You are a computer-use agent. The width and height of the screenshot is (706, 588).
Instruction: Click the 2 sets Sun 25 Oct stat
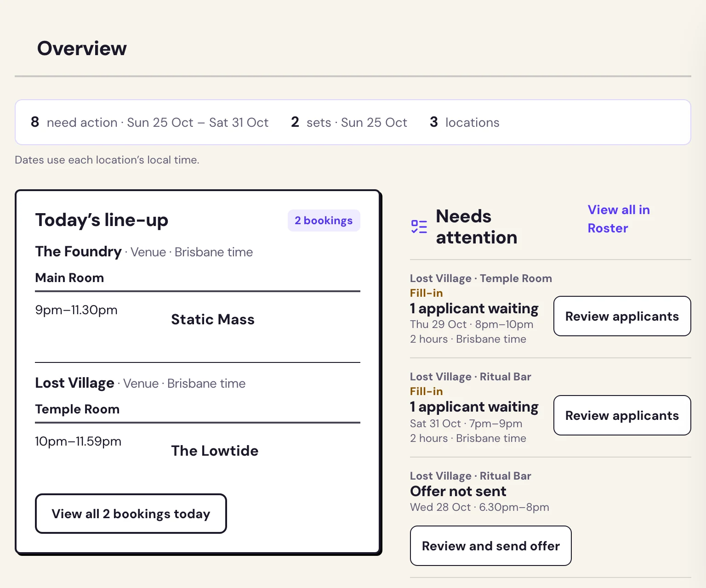click(x=349, y=122)
